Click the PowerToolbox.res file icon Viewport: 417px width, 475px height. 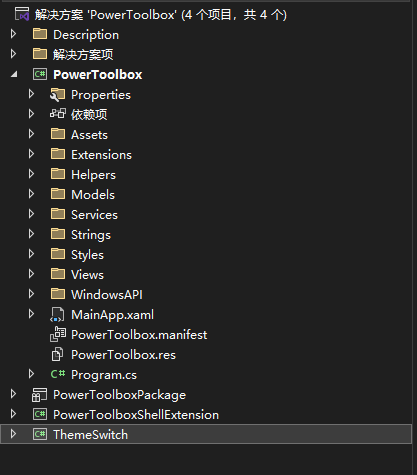click(57, 354)
